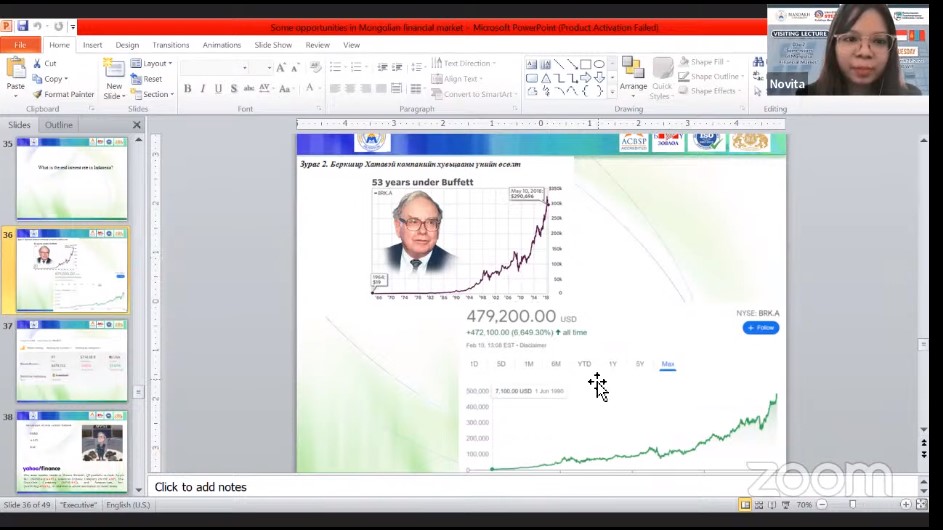
Task: Close the slides thumbnail pane
Action: tap(137, 125)
